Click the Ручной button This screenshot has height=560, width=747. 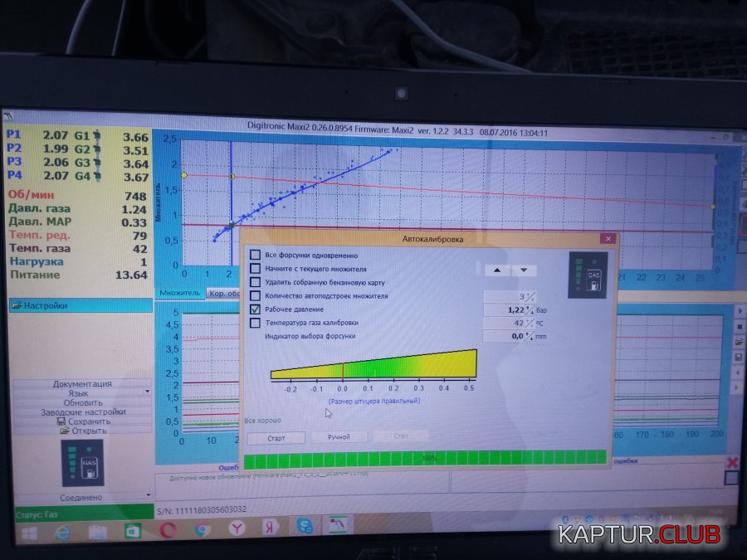point(339,436)
